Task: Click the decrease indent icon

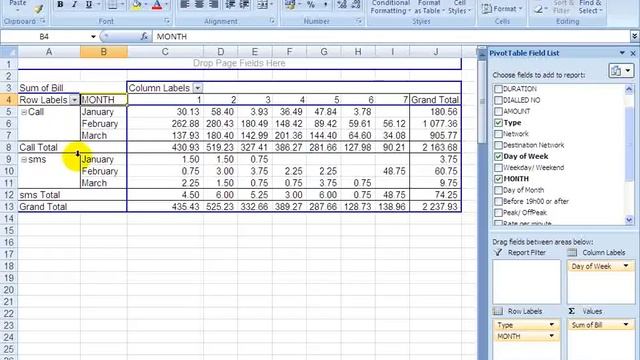Action: tap(230, 4)
